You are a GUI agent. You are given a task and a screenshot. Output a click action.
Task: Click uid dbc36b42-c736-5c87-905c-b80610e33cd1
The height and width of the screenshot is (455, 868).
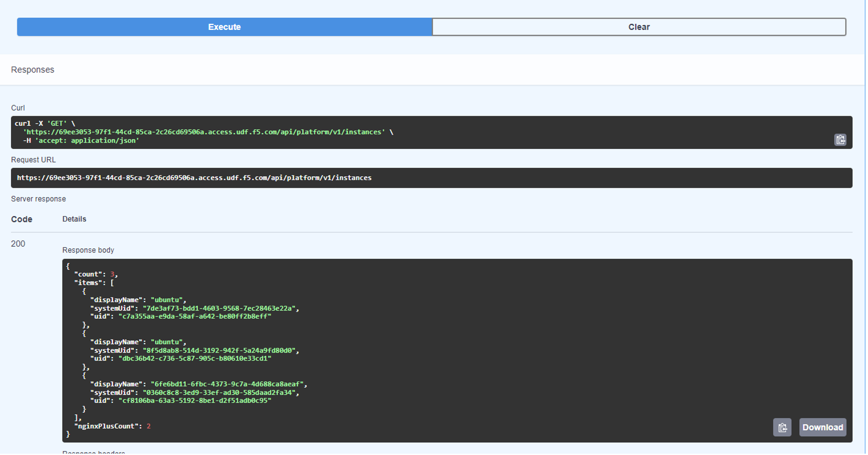(181, 359)
